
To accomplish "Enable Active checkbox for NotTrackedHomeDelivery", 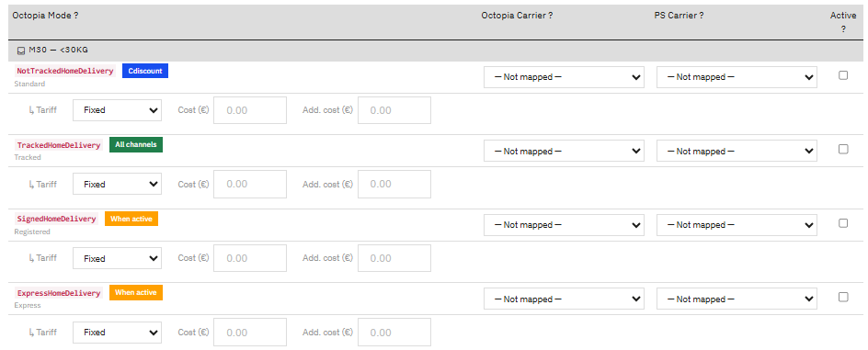I will tap(843, 75).
